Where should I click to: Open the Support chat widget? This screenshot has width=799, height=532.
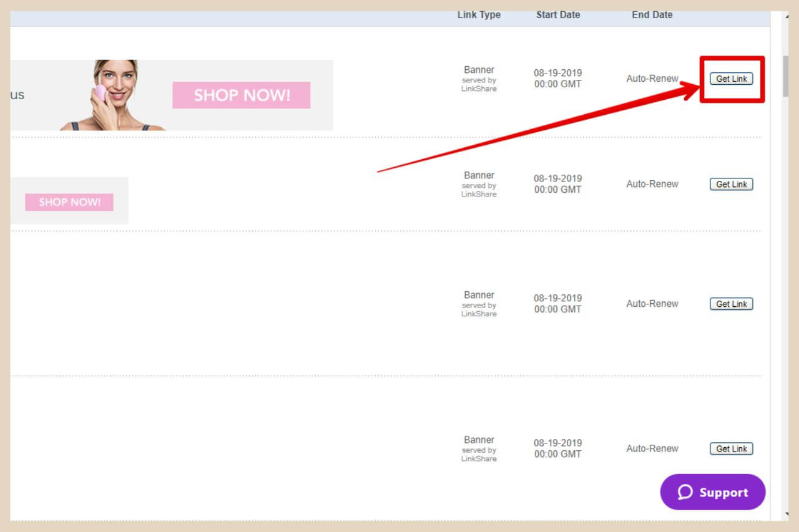click(x=712, y=492)
